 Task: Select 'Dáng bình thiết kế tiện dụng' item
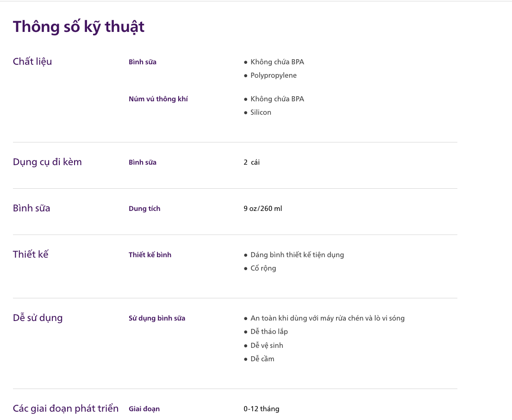click(297, 255)
